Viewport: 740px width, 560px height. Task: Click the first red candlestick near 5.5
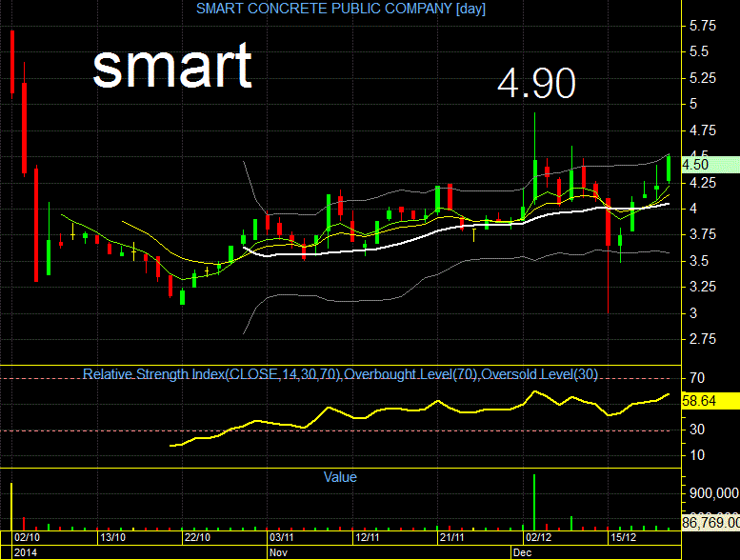click(12, 62)
